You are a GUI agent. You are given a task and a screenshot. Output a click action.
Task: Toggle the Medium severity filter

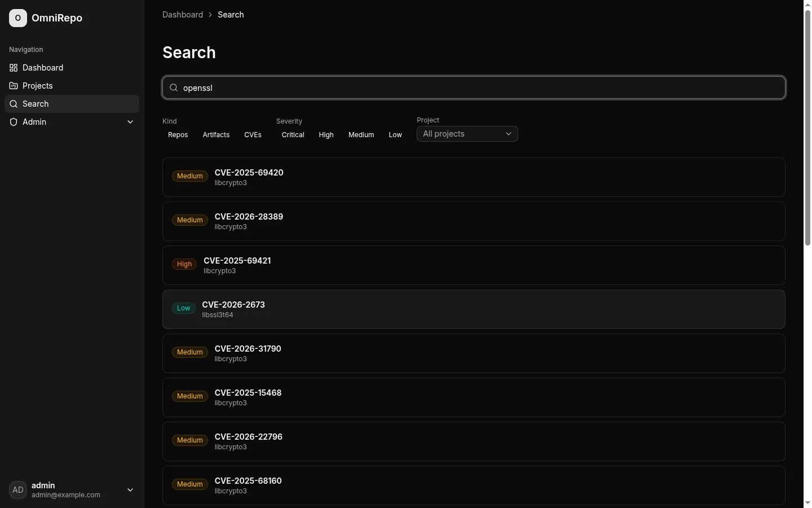(361, 135)
